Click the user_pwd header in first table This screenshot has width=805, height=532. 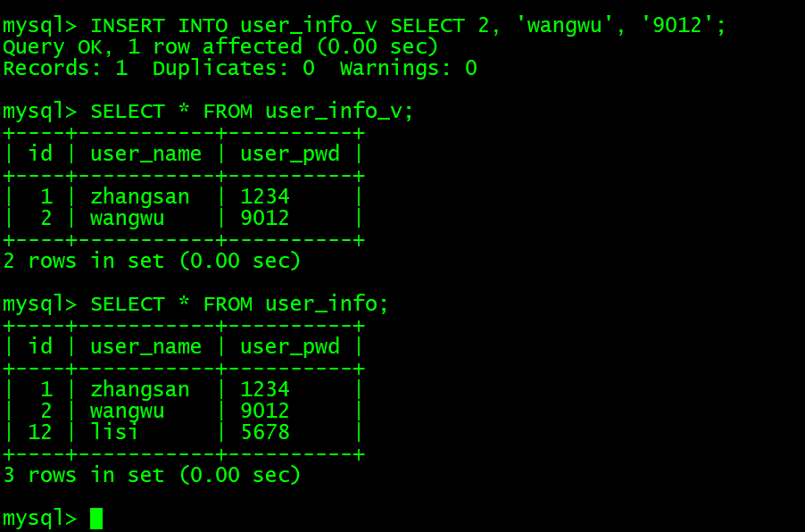[x=290, y=154]
